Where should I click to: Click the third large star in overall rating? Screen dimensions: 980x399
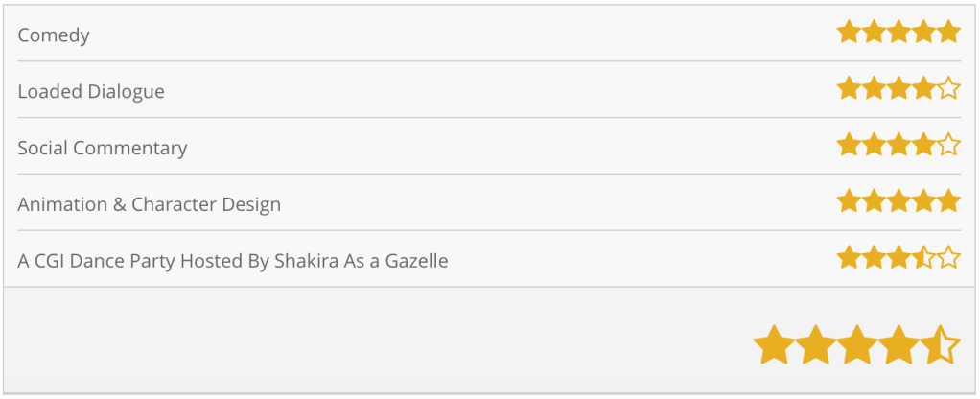pyautogui.click(x=856, y=345)
